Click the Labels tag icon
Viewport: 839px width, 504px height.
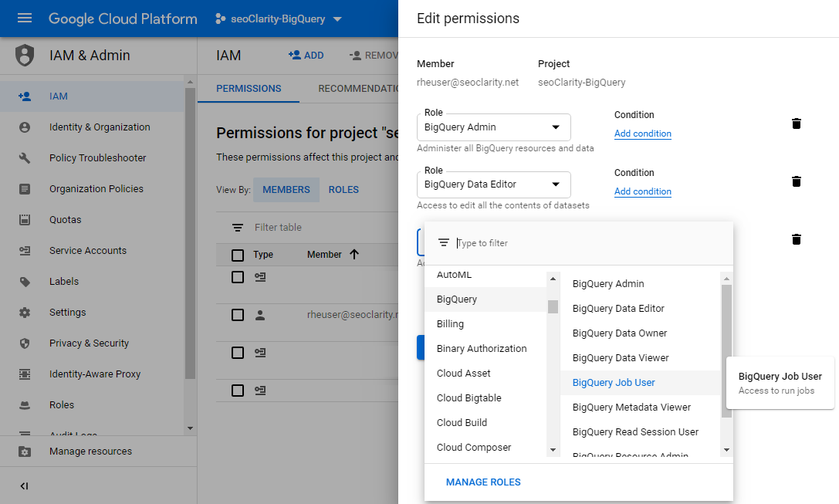pos(25,282)
